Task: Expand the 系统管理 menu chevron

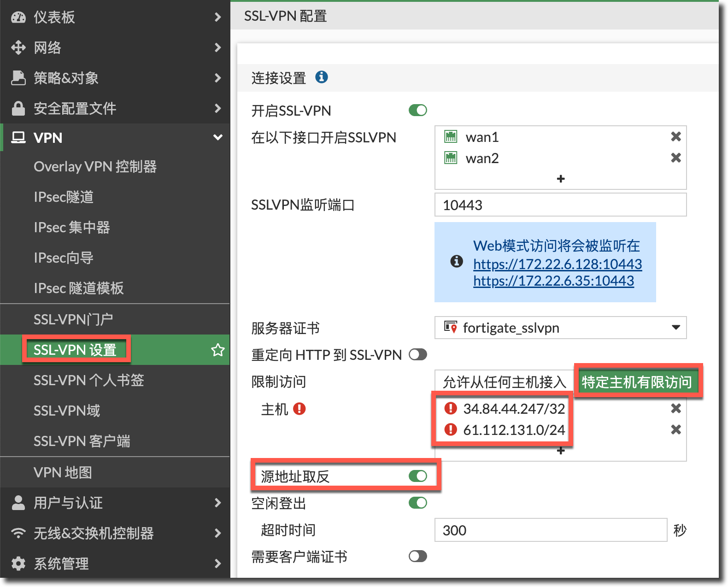Action: (218, 564)
